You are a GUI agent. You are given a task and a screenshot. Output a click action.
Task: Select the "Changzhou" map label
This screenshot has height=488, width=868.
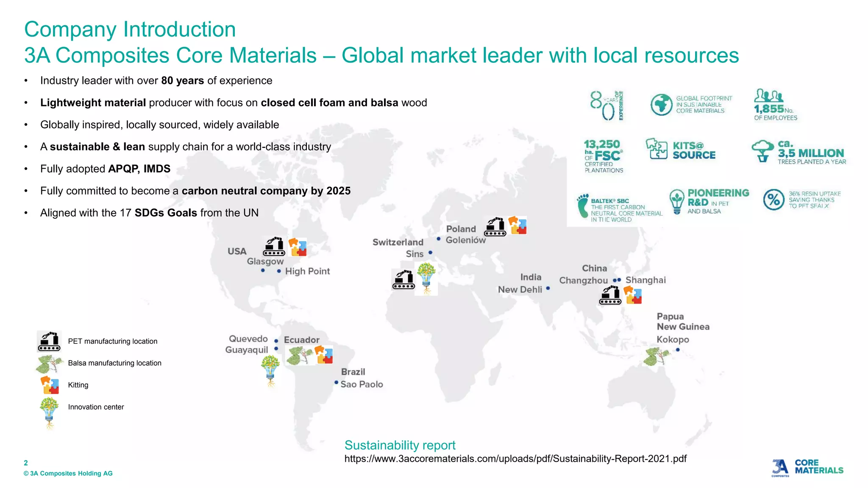point(583,280)
